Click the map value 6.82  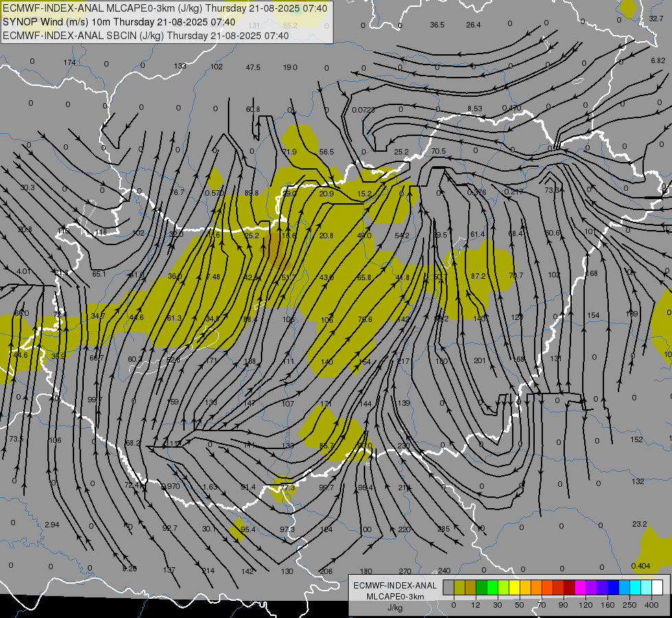pos(658,60)
